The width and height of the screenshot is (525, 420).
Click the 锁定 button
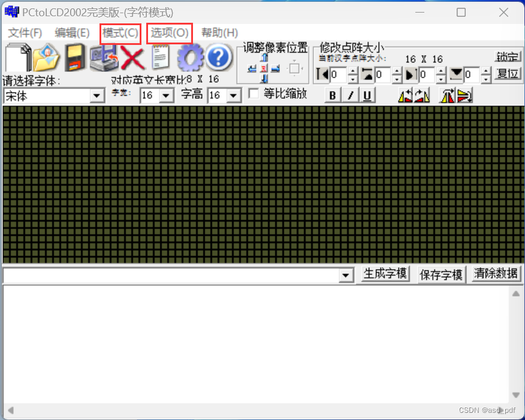[508, 57]
